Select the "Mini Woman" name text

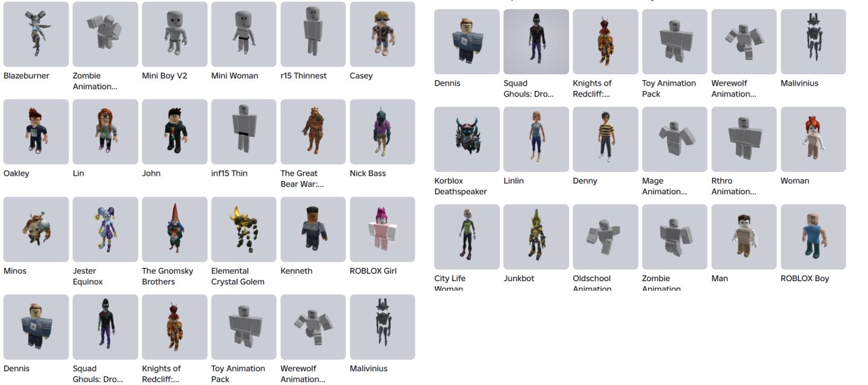[234, 76]
